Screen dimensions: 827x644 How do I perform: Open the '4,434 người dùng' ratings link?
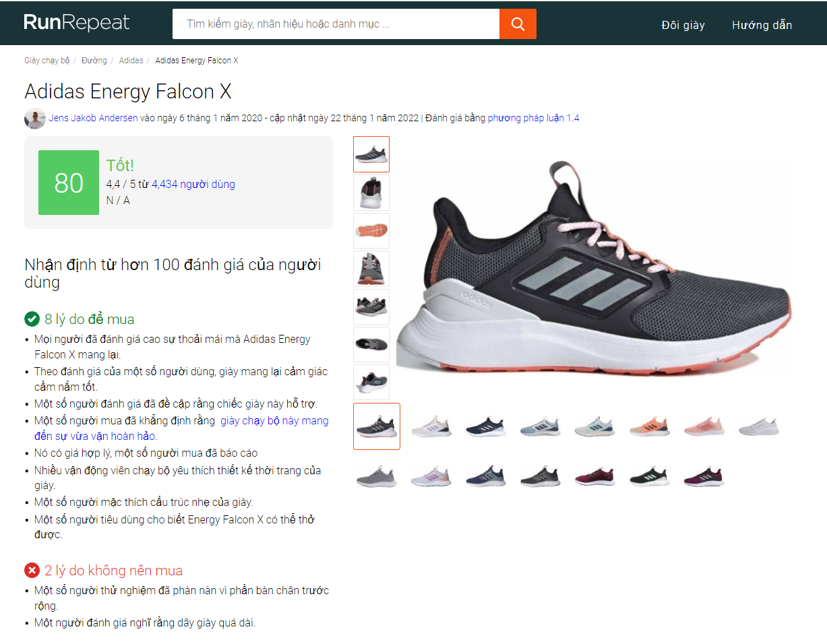[x=193, y=184]
